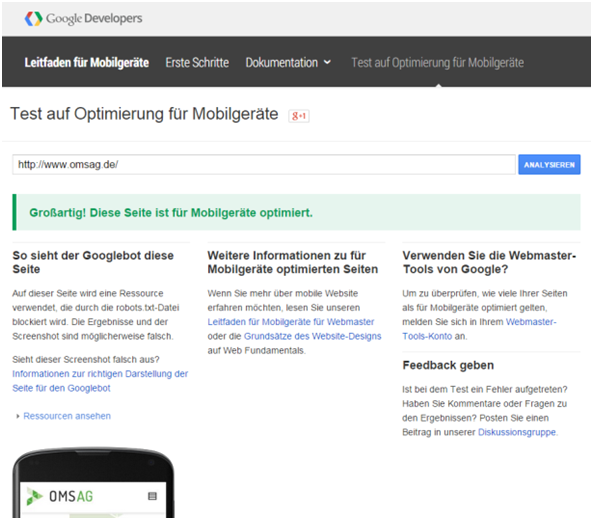Click the Google +1 badge
Viewport: 593px width, 520px height.
299,116
